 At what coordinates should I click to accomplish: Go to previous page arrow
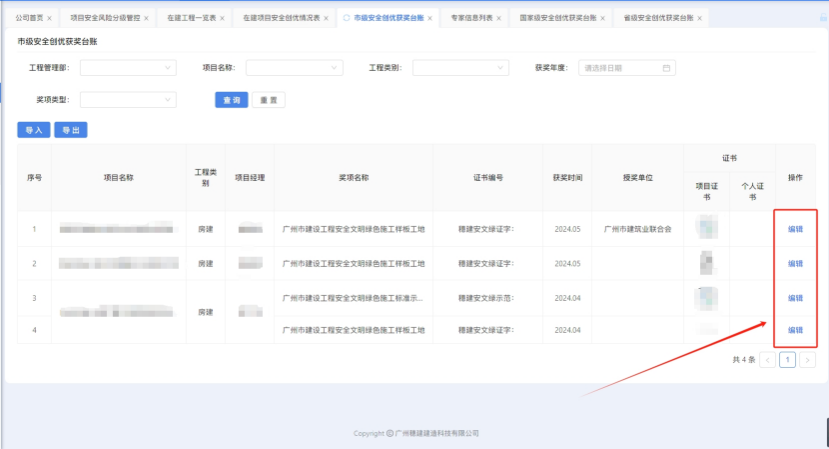(768, 359)
